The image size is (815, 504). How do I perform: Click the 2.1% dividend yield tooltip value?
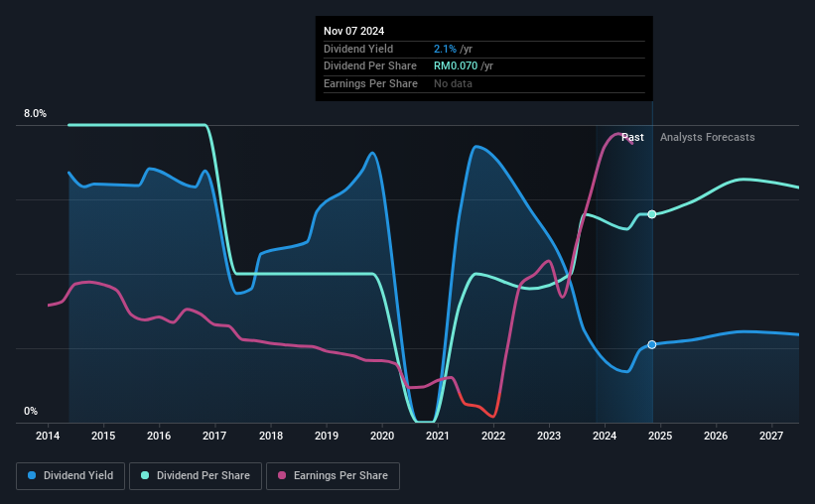pyautogui.click(x=445, y=49)
